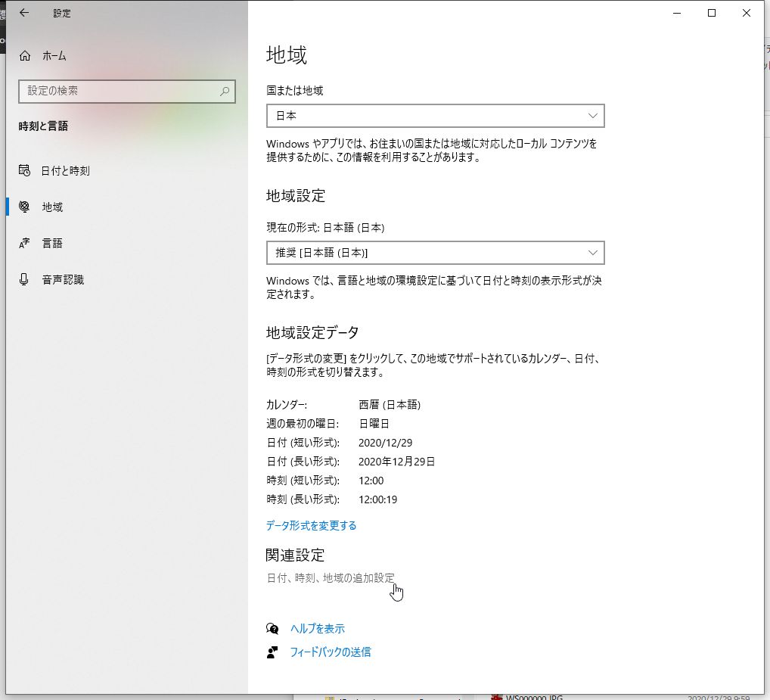Click the 地域設定 section heading

[x=296, y=196]
